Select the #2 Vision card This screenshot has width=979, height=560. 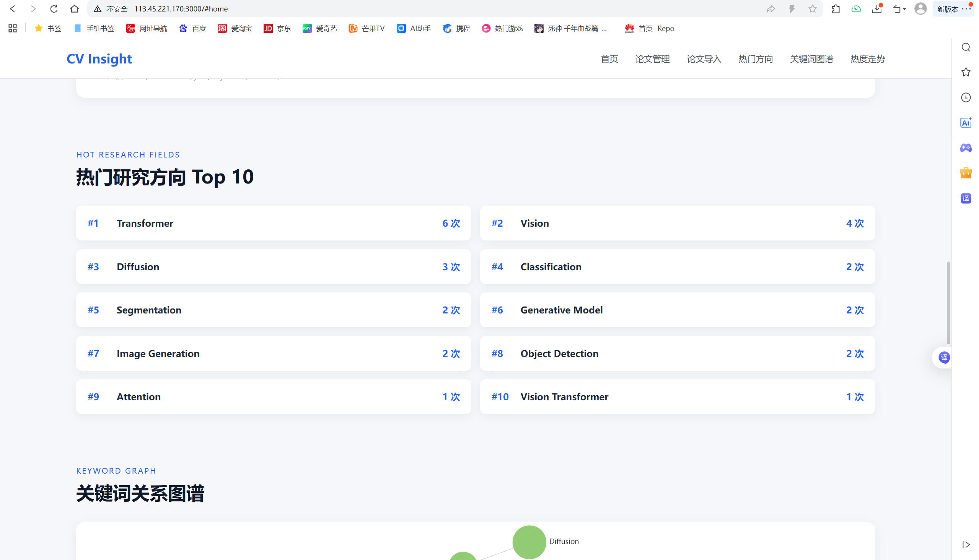(677, 223)
